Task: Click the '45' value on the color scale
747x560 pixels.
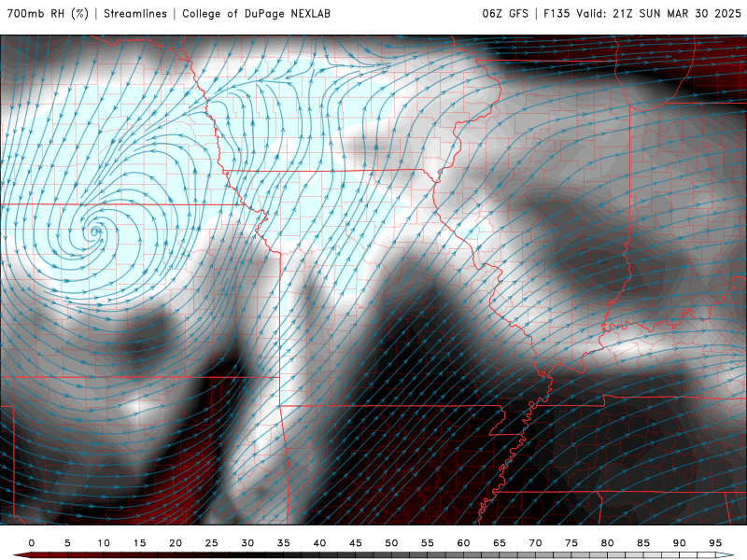Action: pyautogui.click(x=356, y=543)
